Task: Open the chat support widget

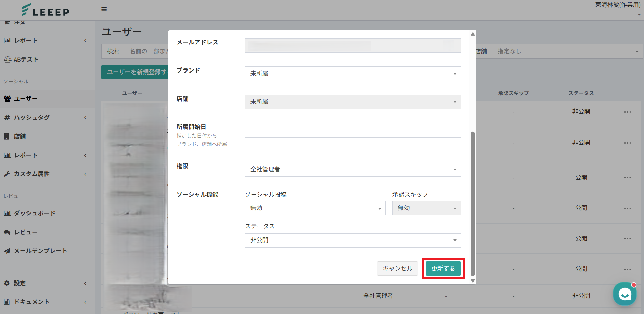Action: tap(625, 294)
